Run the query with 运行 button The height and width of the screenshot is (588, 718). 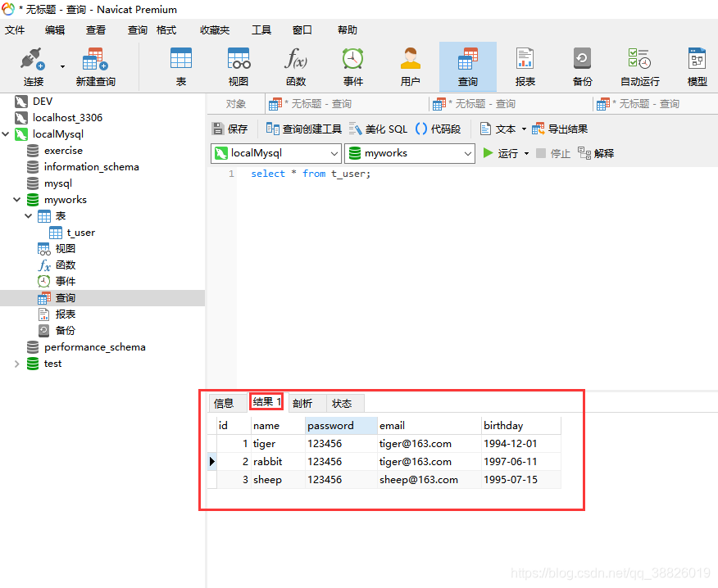tap(501, 153)
